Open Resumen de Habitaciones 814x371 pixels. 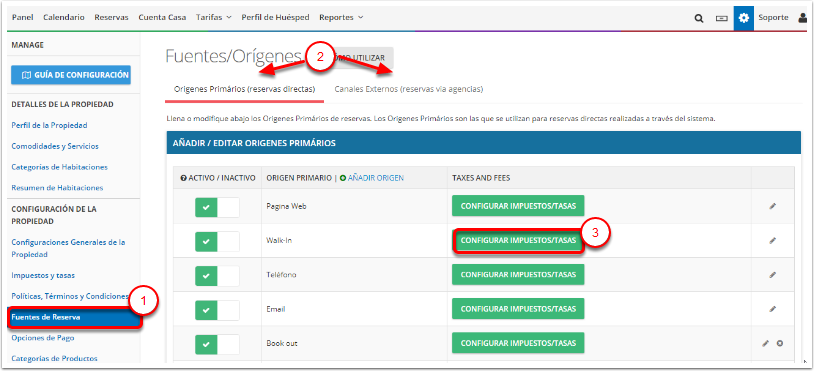[x=57, y=188]
